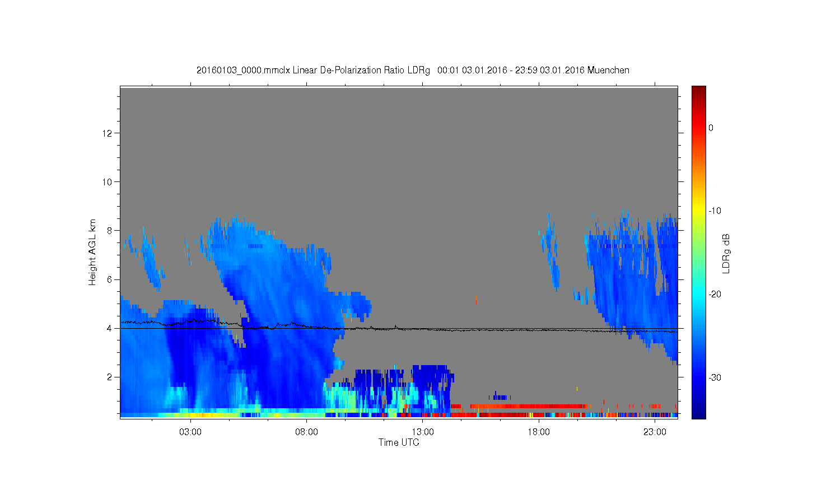Screen dimensions: 840x504
Task: Click the 08:00 time tick label
Action: 306,432
